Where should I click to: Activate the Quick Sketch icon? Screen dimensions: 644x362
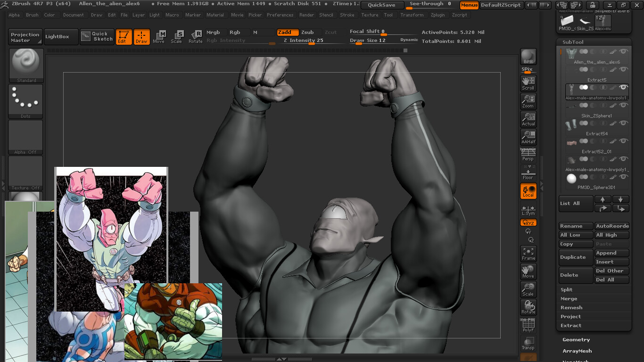(x=97, y=37)
